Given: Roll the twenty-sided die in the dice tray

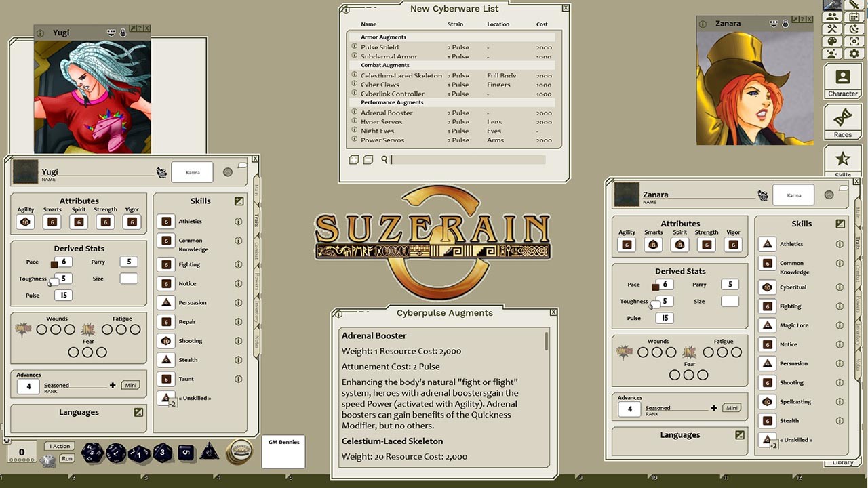Looking at the screenshot, I should click(x=92, y=453).
